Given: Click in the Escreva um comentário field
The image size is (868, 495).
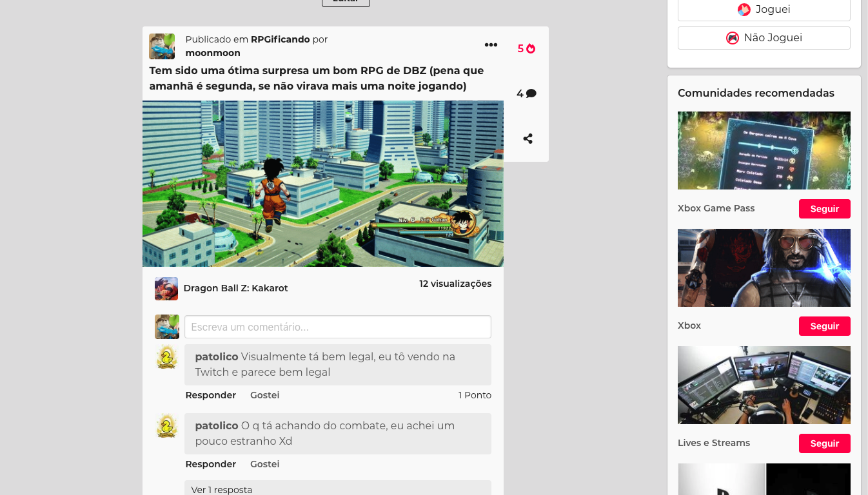Looking at the screenshot, I should pos(338,327).
